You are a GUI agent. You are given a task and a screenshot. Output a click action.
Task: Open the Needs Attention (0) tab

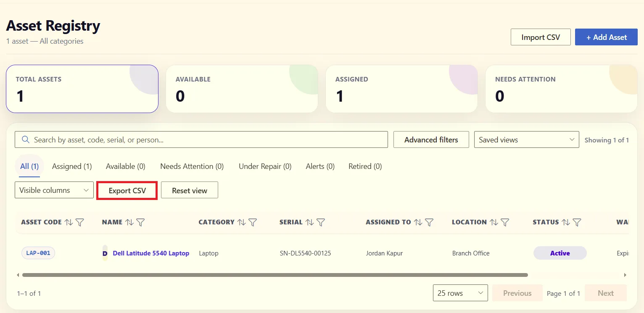[192, 166]
